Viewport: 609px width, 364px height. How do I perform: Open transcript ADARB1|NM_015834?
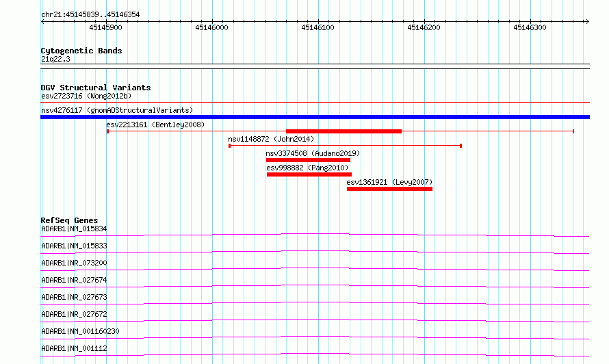(74, 229)
